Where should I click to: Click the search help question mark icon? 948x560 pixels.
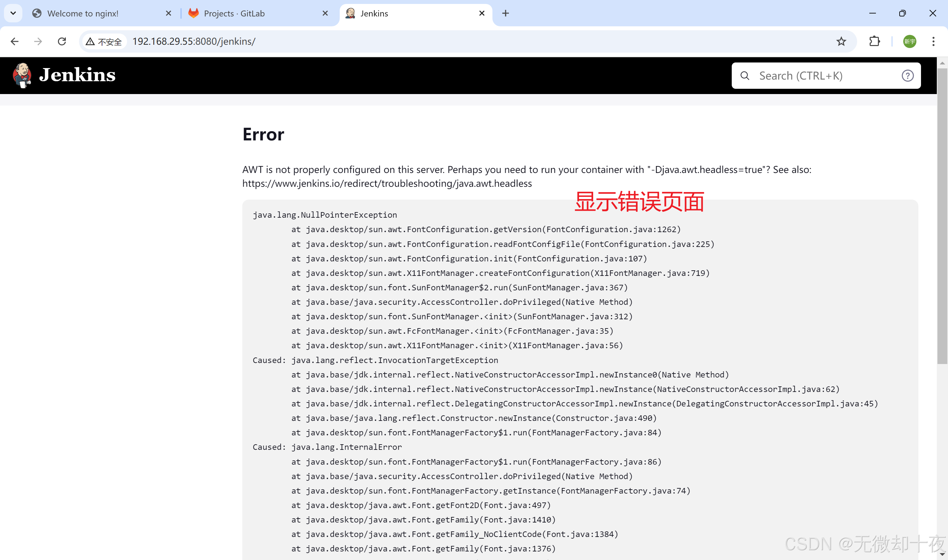907,76
